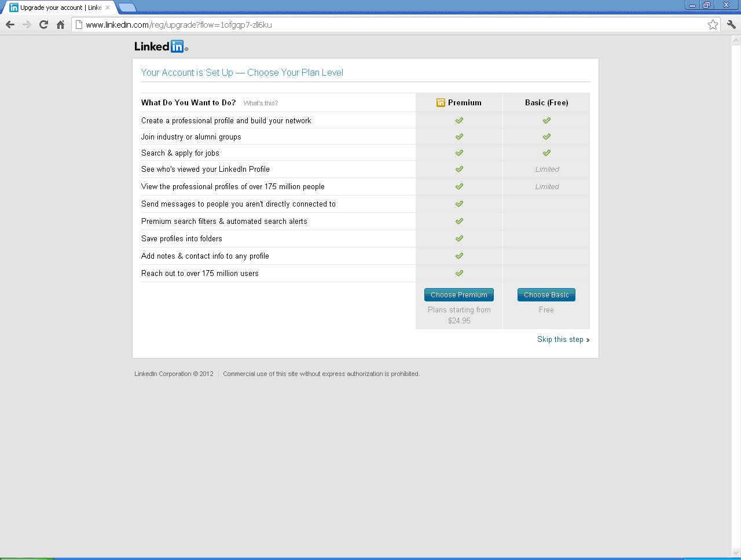The width and height of the screenshot is (741, 560).
Task: Bookmark this page with the star icon
Action: pos(713,24)
